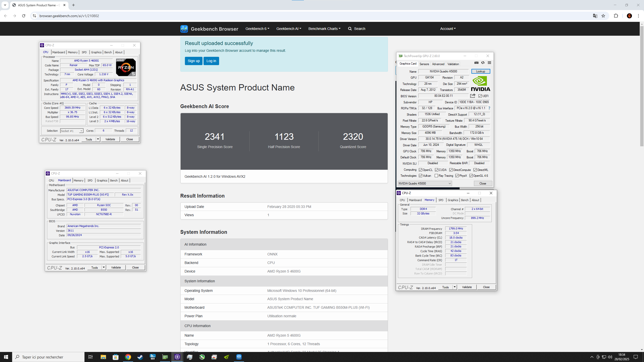Reload the page in Chrome
The width and height of the screenshot is (644, 362).
pyautogui.click(x=24, y=16)
